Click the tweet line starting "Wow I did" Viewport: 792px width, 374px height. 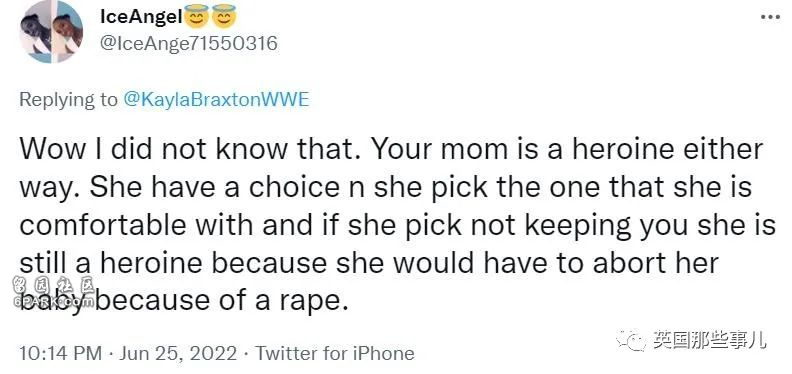tap(391, 150)
